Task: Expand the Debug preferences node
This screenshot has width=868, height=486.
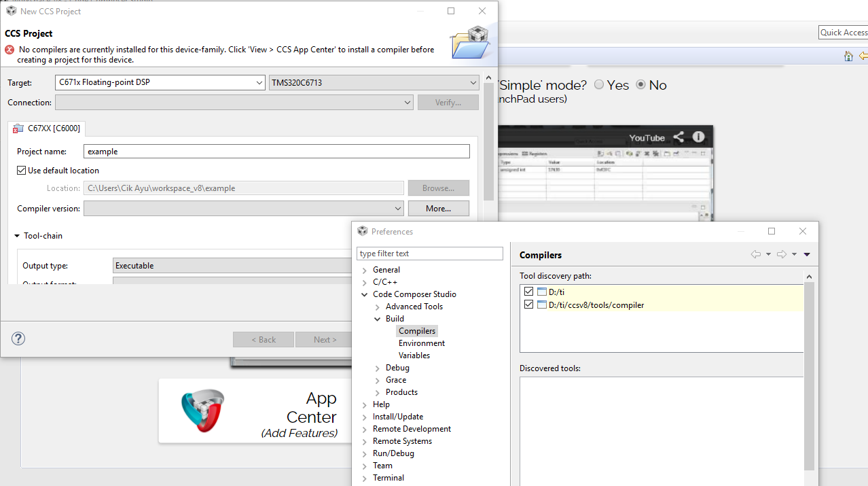Action: tap(378, 368)
